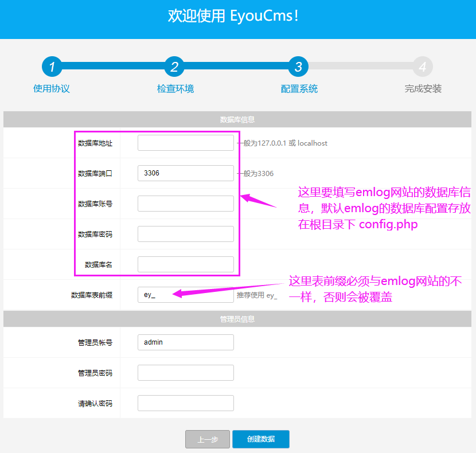Click the 上一步 button
Screen dimensions: 476x453
click(x=208, y=439)
